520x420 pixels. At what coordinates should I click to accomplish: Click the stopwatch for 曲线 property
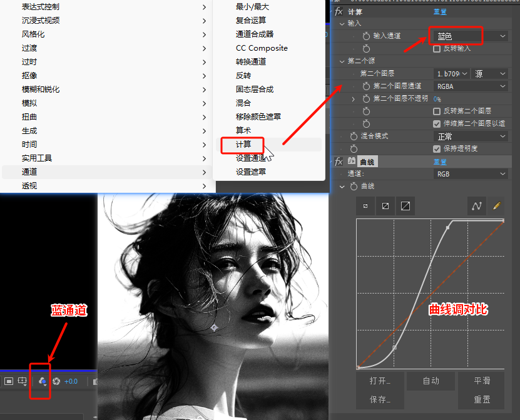tap(354, 186)
